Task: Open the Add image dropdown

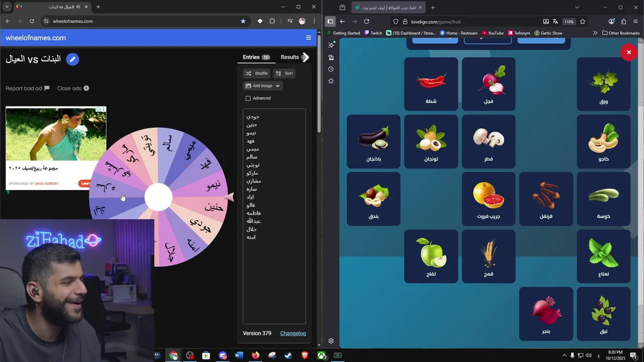Action: tap(263, 86)
